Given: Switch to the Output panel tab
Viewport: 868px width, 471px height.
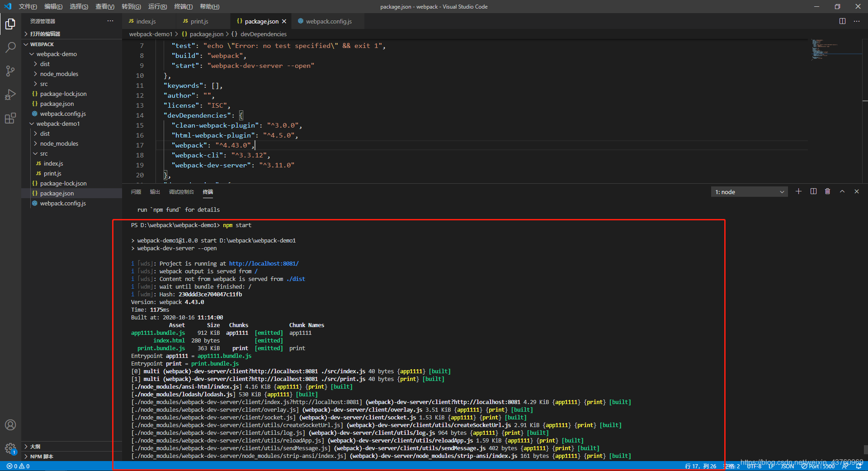Looking at the screenshot, I should [155, 192].
